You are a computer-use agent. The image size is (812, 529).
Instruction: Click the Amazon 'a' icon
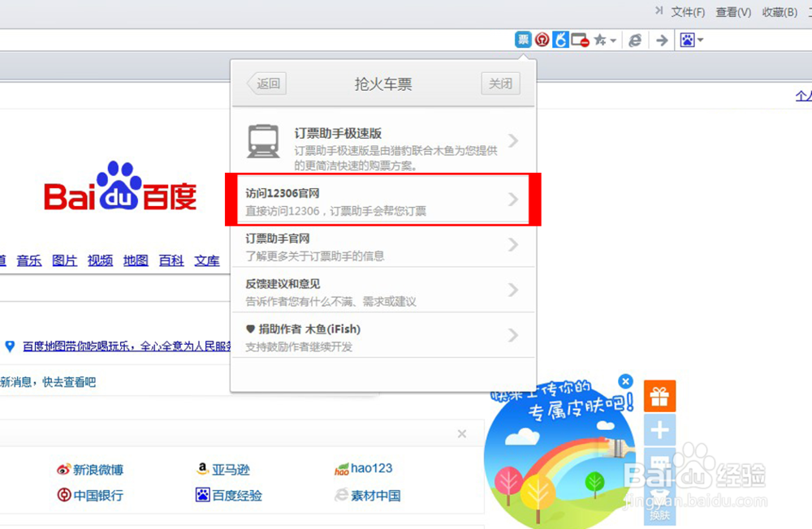click(202, 469)
